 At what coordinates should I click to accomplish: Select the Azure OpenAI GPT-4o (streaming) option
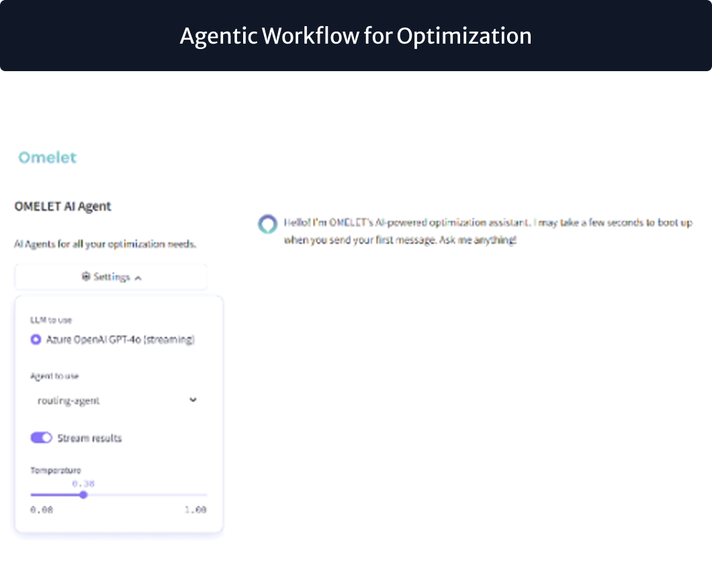[120, 340]
